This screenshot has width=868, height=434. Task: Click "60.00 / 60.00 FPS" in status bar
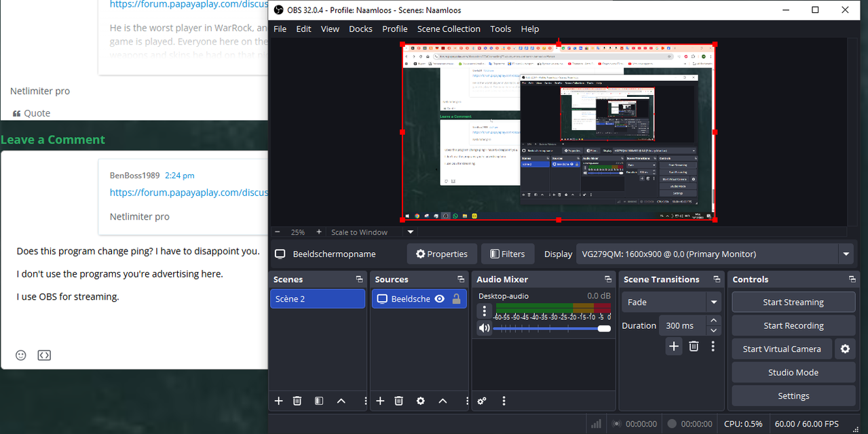(807, 424)
